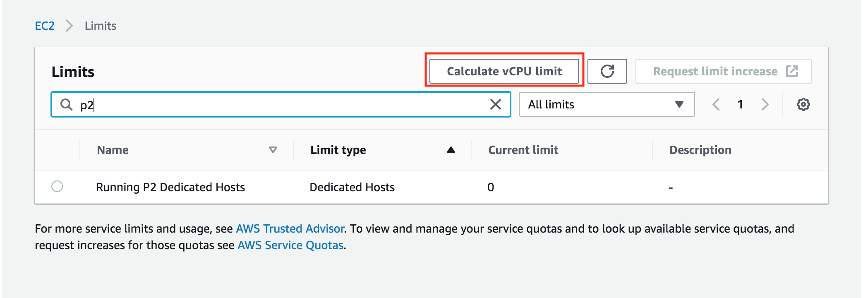Click the Current limit column header

[523, 150]
